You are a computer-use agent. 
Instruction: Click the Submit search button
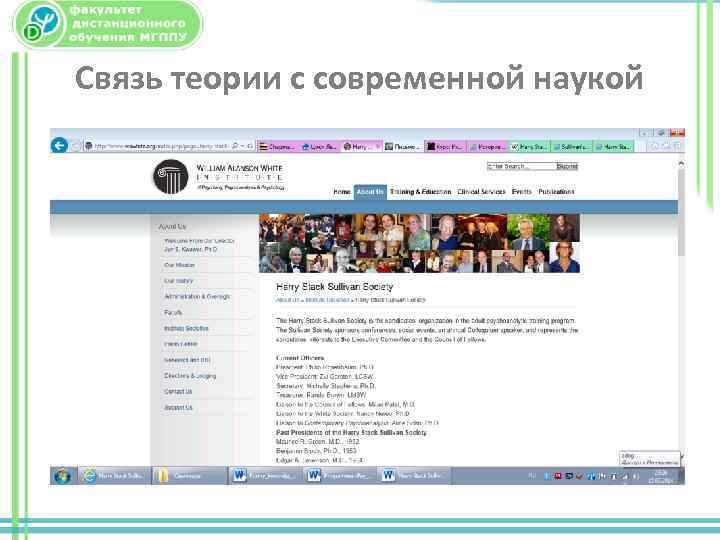[x=567, y=166]
